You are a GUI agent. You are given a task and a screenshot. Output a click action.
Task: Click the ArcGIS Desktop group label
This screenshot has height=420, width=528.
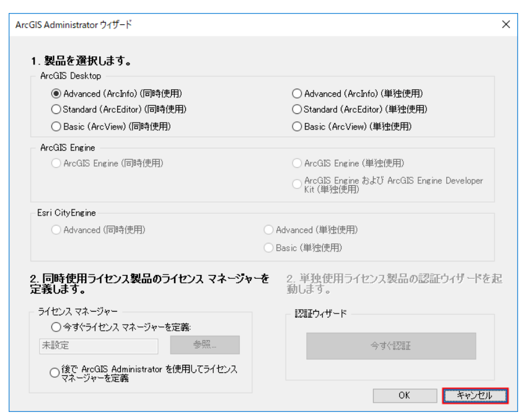[71, 76]
